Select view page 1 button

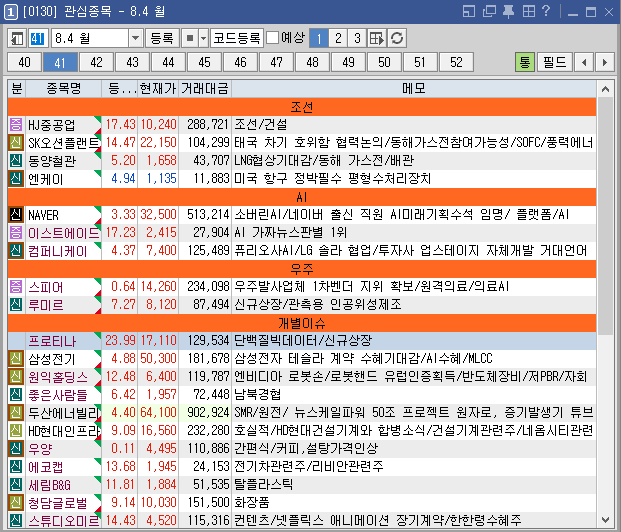319,38
